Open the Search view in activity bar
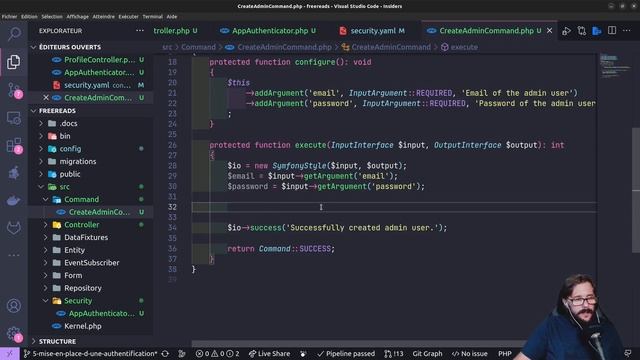640x360 pixels. tap(14, 34)
